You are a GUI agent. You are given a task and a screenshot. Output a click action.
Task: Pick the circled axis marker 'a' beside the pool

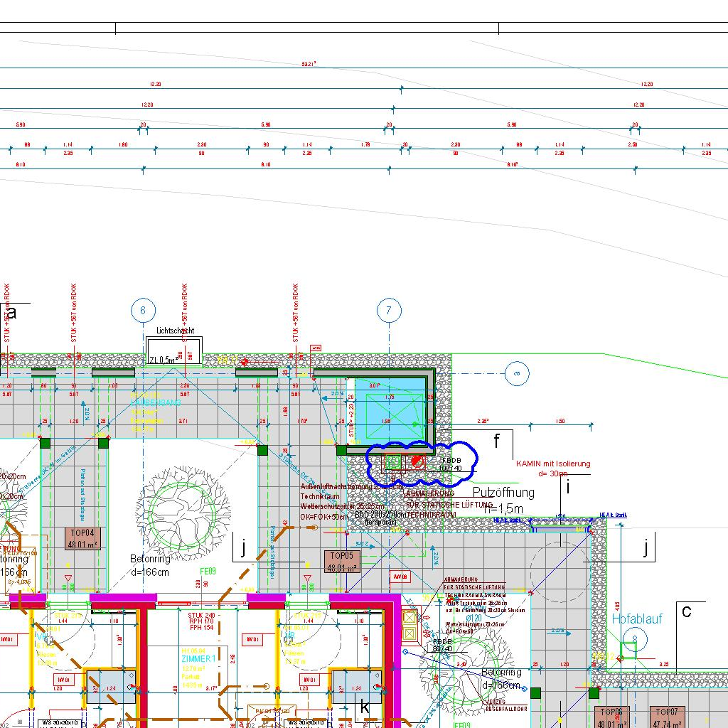[x=517, y=373]
